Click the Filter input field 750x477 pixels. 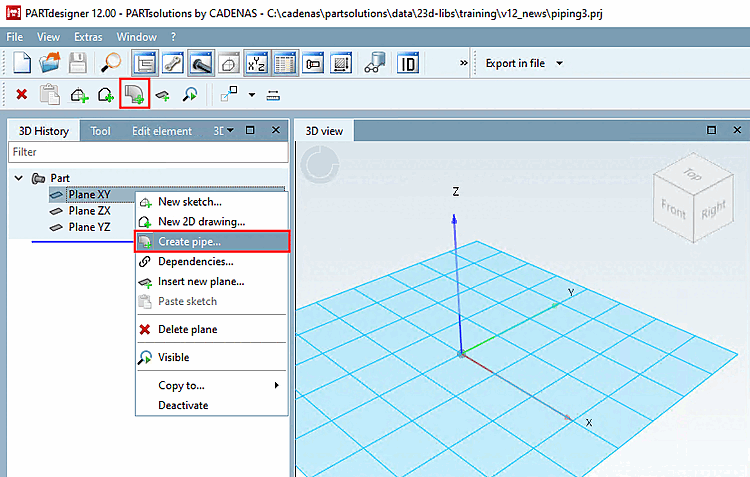click(148, 152)
